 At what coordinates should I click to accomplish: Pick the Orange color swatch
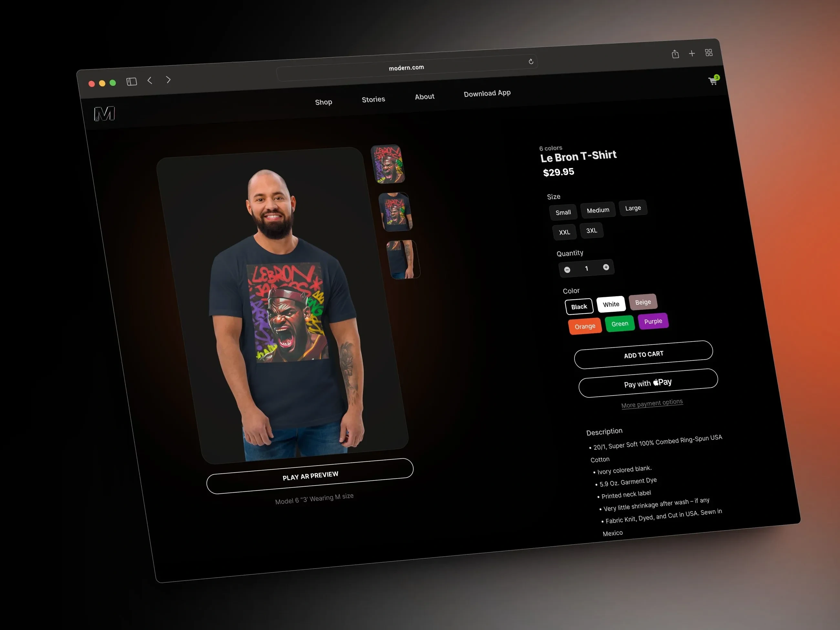point(585,326)
